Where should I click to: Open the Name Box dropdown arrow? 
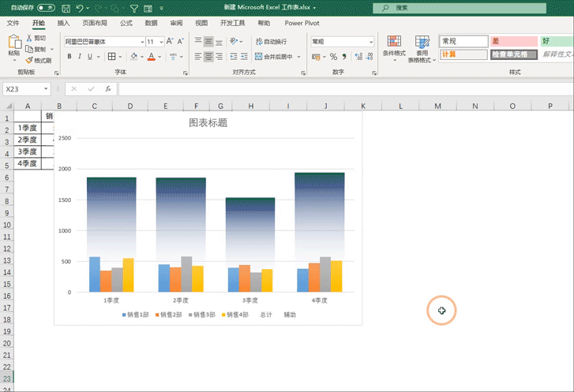coord(47,89)
